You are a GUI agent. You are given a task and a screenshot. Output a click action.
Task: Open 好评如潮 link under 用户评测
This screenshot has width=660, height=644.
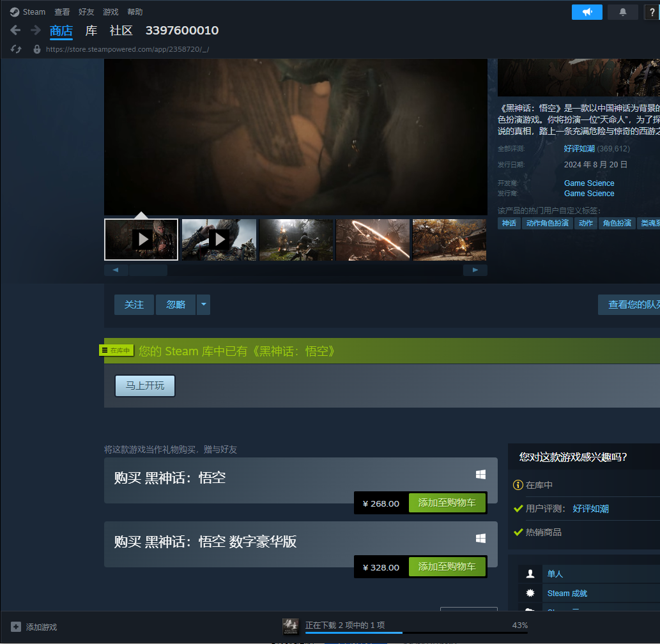(x=590, y=509)
